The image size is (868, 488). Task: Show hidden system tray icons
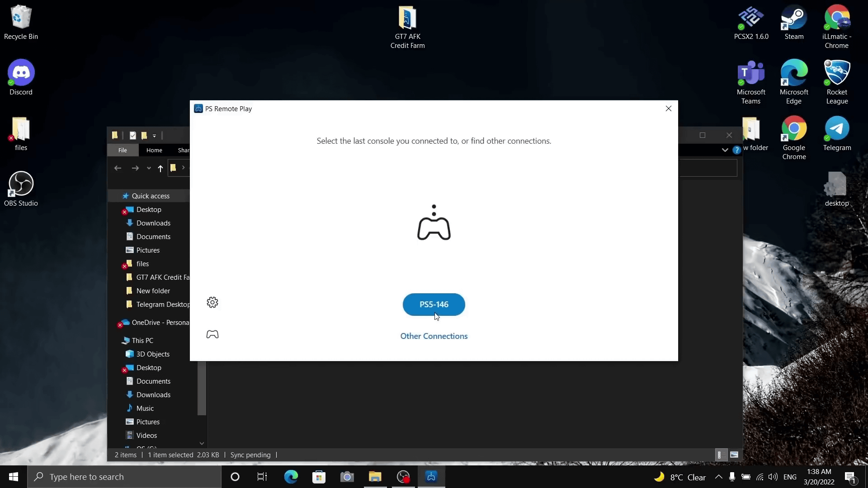pos(718,477)
